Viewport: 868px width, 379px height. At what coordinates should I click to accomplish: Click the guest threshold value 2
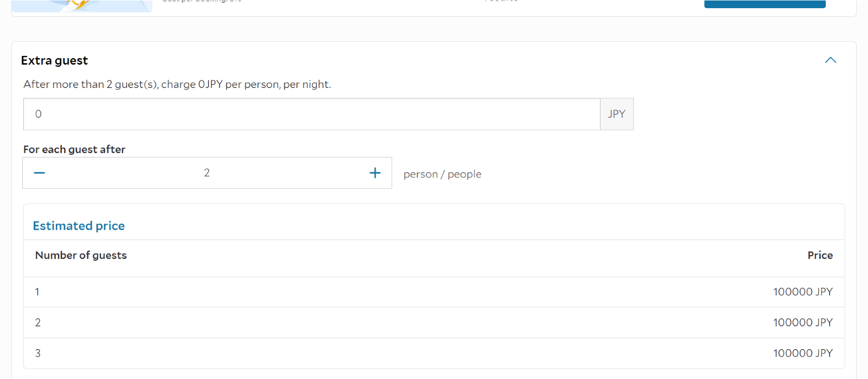pos(207,173)
